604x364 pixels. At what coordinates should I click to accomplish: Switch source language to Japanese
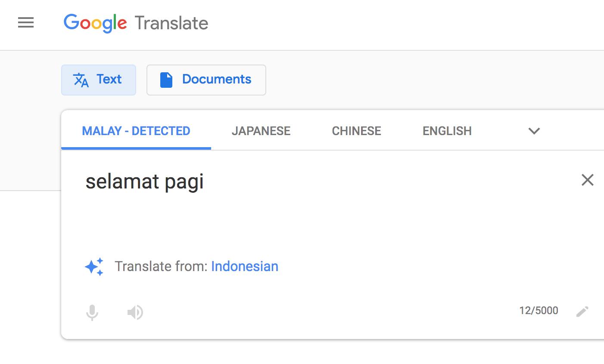[261, 131]
